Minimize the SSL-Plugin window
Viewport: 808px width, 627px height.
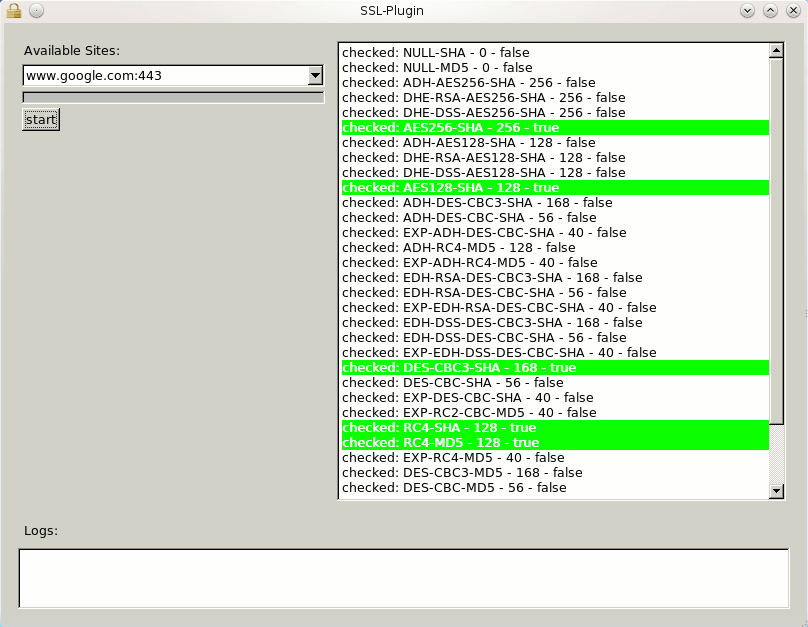747,10
